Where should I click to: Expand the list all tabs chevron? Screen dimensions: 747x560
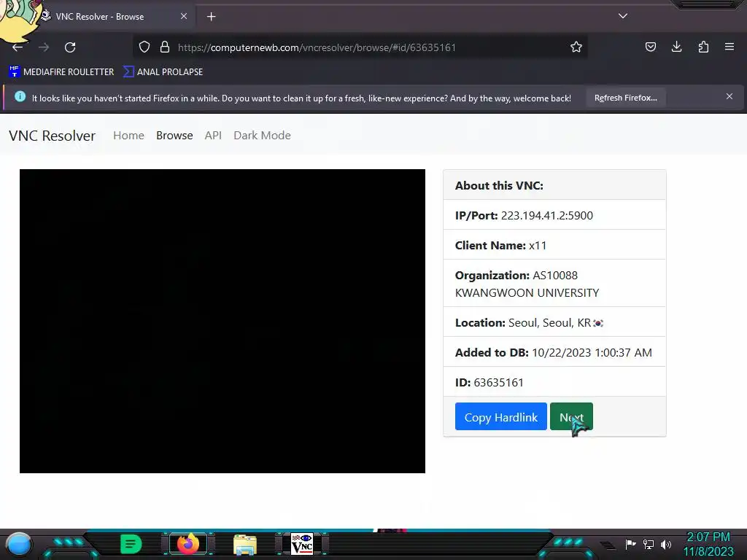tap(623, 16)
